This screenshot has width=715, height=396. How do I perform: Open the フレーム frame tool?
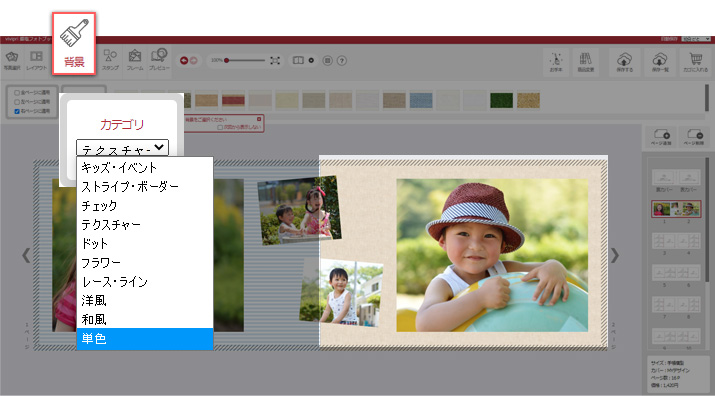coord(135,60)
